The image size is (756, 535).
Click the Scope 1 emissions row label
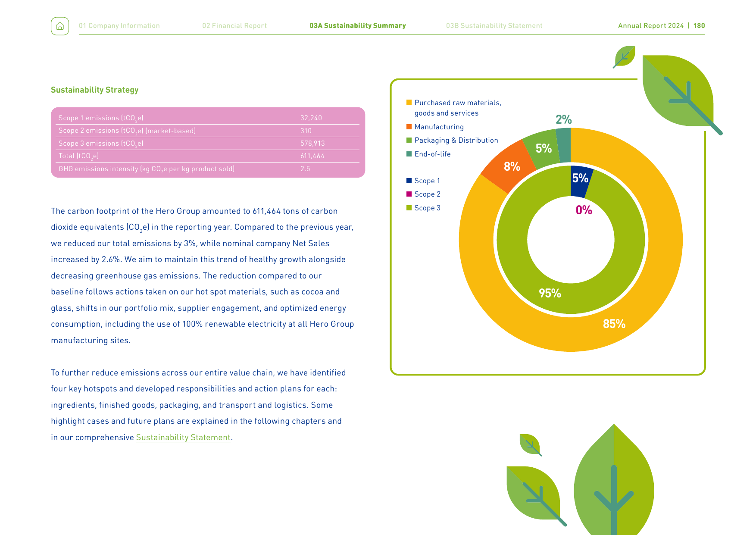[101, 118]
